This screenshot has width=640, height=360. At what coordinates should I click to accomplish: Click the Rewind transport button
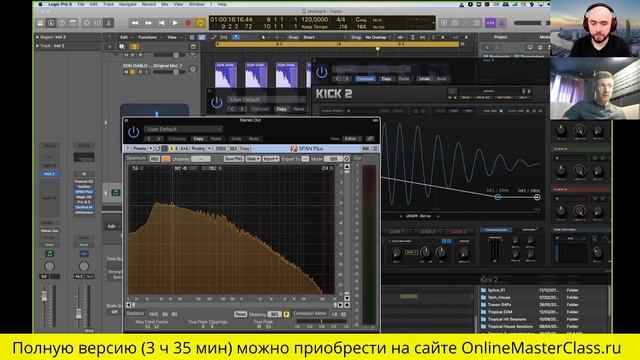[x=135, y=23]
